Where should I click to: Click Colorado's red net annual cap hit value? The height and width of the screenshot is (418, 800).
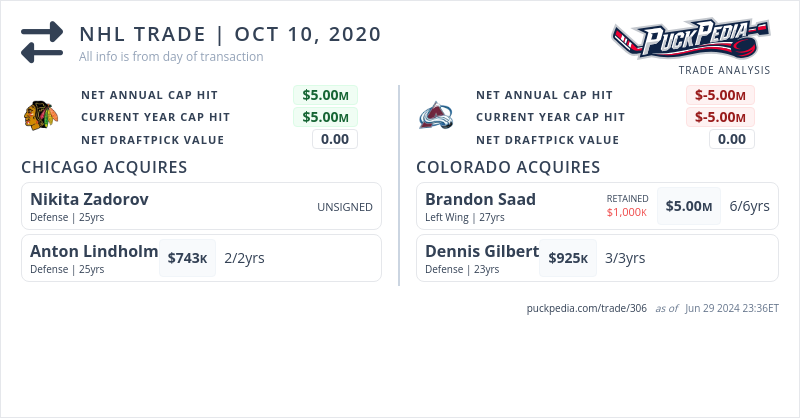pos(720,96)
